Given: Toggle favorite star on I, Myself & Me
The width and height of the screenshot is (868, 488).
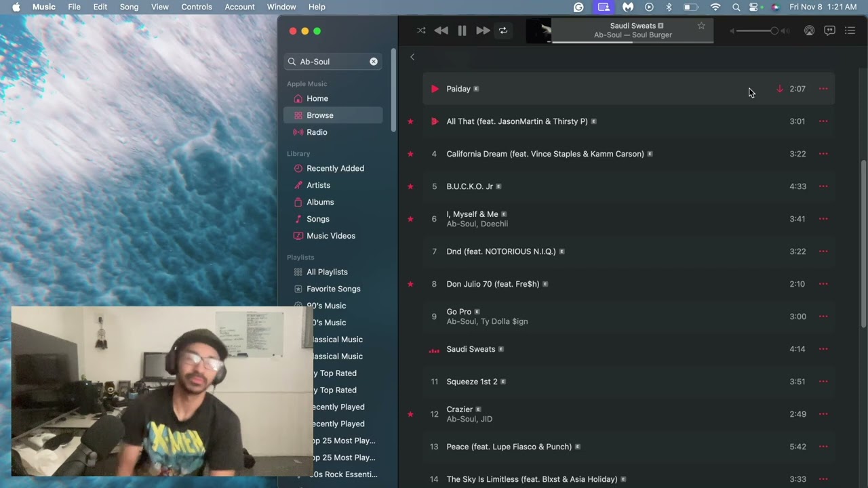Looking at the screenshot, I should (x=410, y=219).
